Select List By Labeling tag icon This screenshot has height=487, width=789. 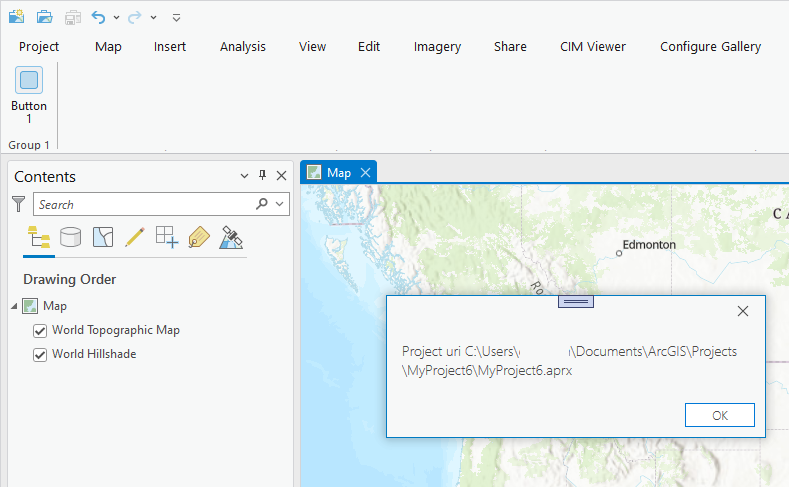point(199,237)
